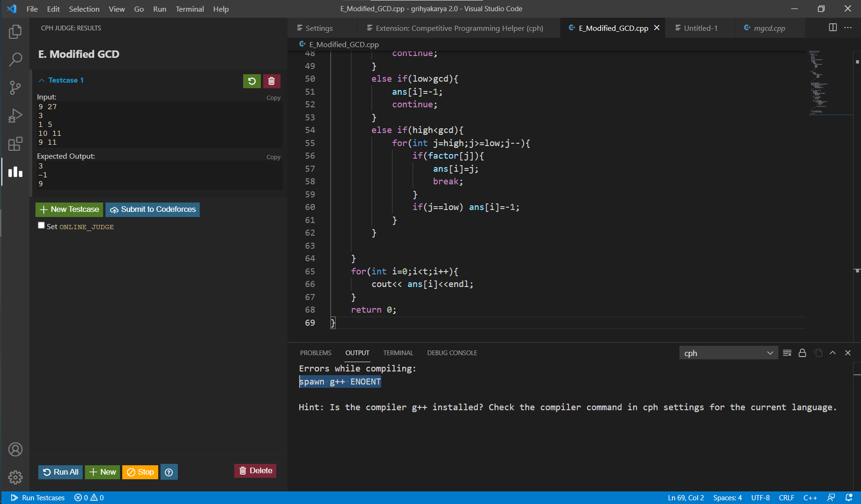Open the Manage gear menu
This screenshot has height=504, width=861.
15,477
